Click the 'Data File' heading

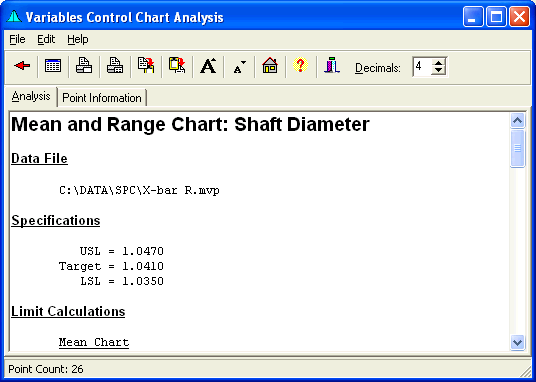39,159
